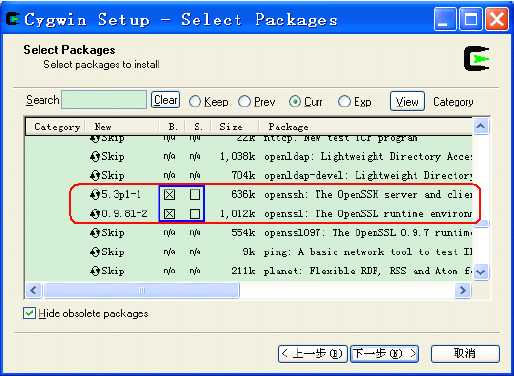Click the planet package description
This screenshot has width=514, height=376.
point(368,271)
